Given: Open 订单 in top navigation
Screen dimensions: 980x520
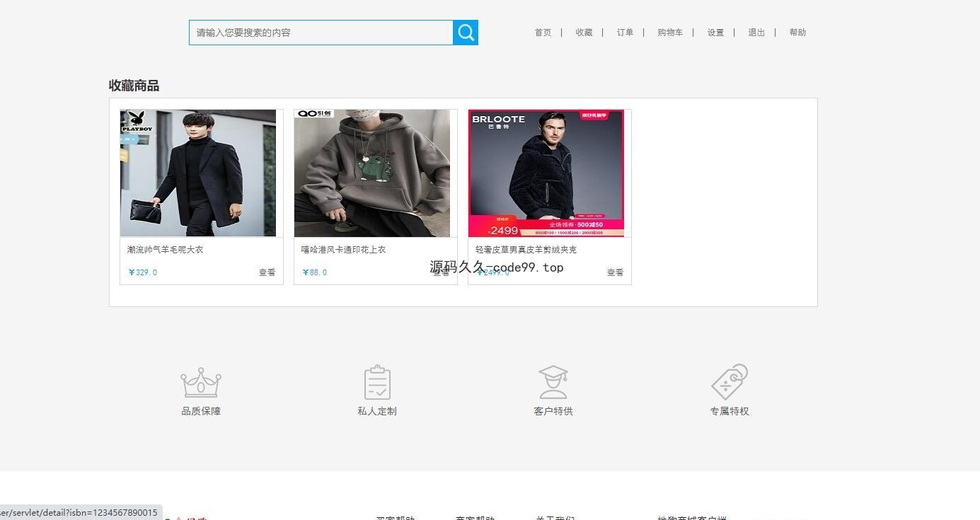Looking at the screenshot, I should [625, 33].
